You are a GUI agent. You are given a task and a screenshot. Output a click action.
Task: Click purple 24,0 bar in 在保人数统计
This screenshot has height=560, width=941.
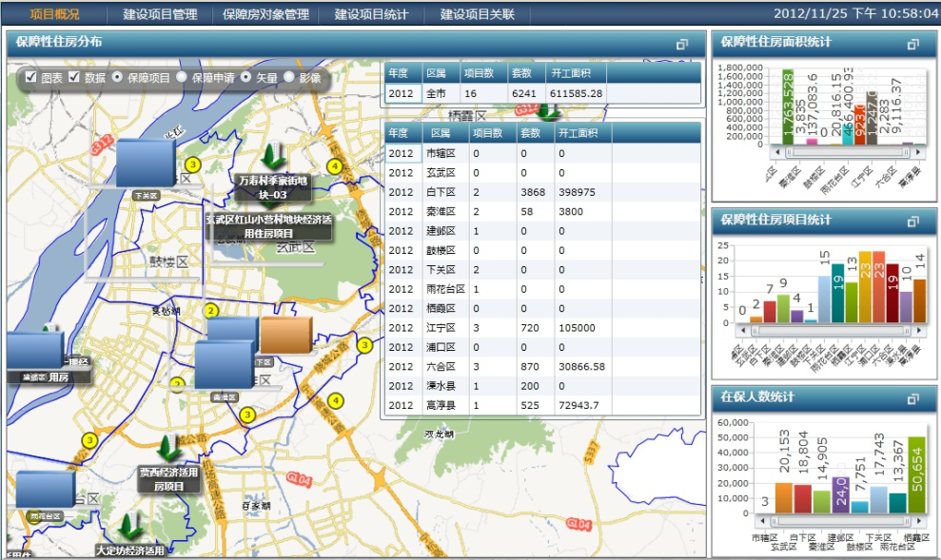841,494
